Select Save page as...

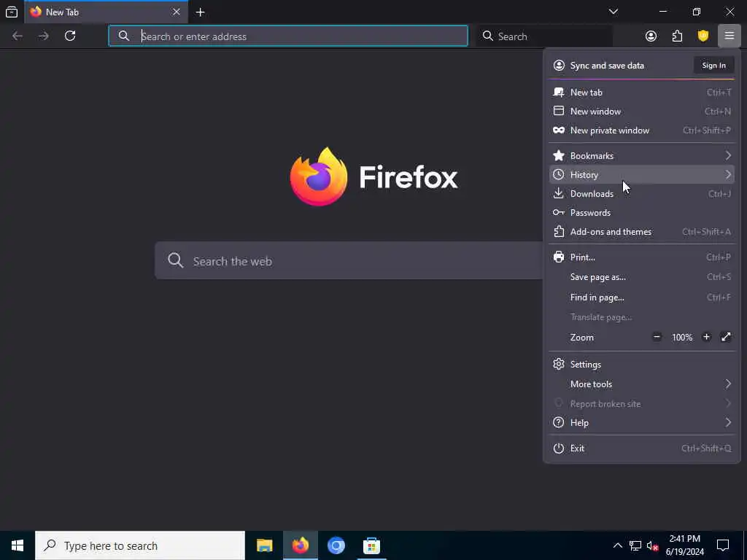tap(642, 277)
